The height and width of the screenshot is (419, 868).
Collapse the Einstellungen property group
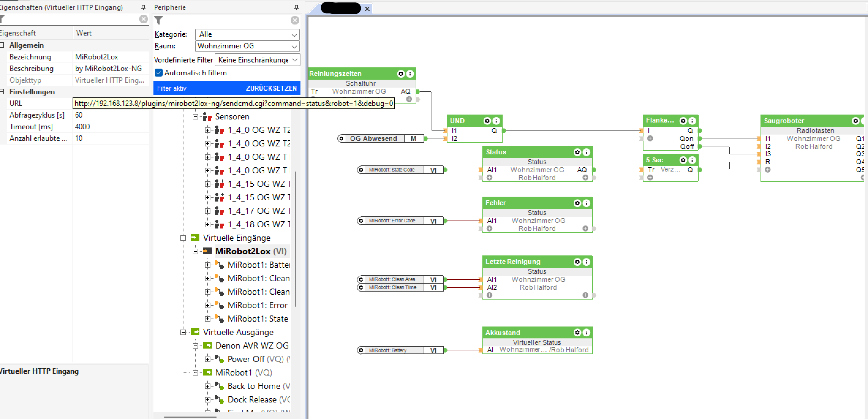point(2,92)
